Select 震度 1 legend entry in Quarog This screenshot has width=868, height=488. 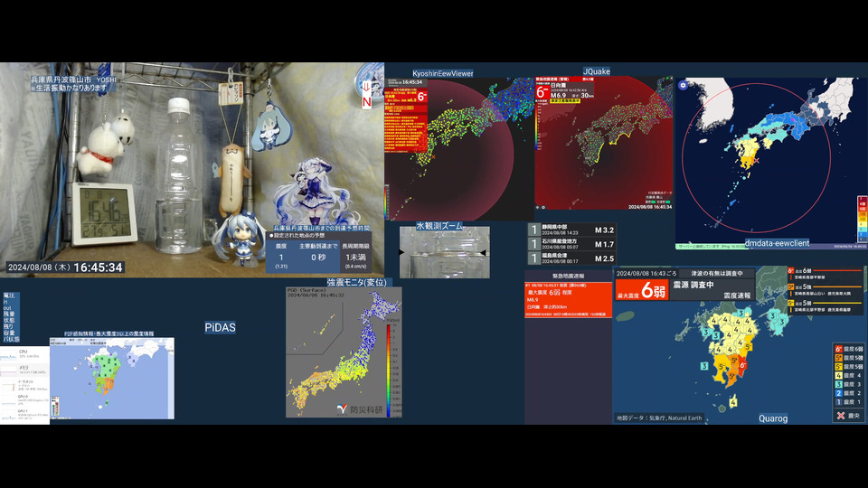[x=849, y=402]
